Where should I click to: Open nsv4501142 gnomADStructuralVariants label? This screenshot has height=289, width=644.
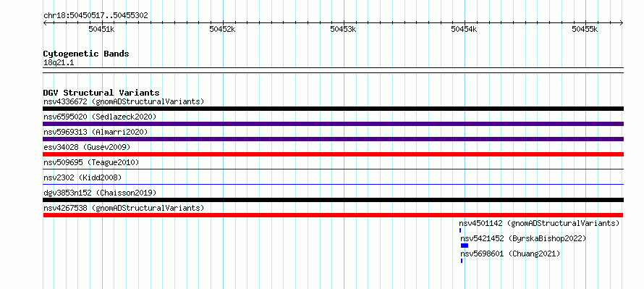pyautogui.click(x=539, y=223)
